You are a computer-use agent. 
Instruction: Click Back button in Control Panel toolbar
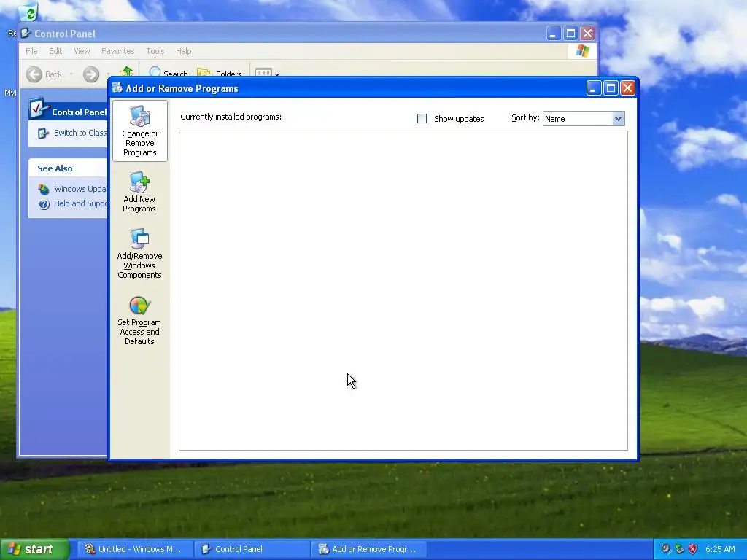(44, 74)
